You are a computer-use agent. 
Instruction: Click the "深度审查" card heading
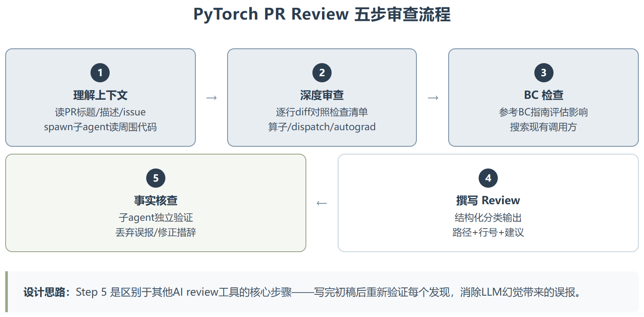(322, 95)
